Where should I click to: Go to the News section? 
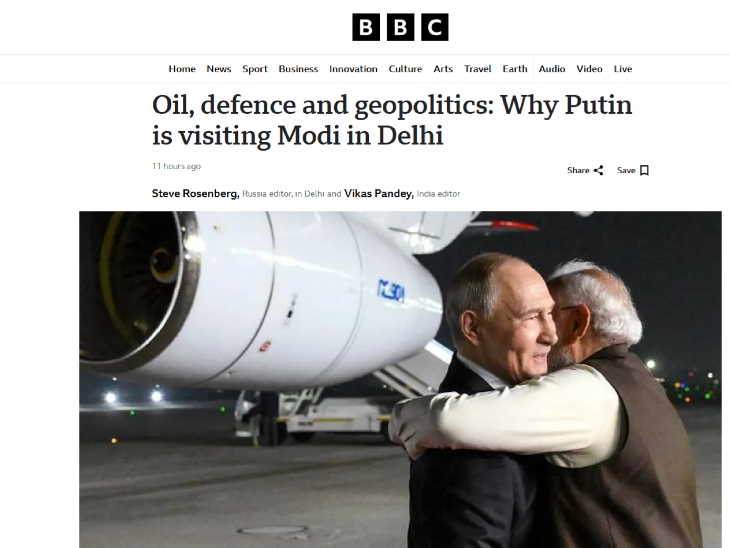pos(219,69)
